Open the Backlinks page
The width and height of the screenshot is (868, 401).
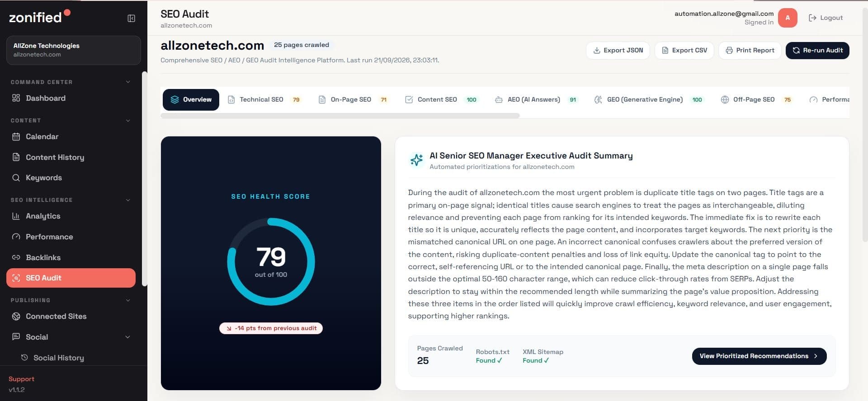click(71, 257)
